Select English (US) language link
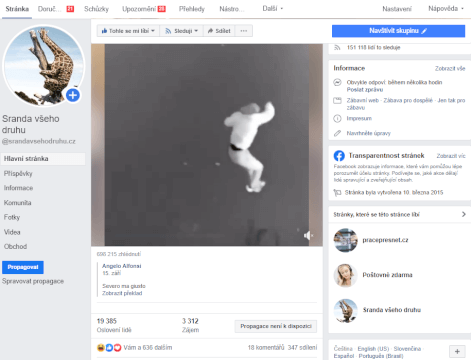Viewport: 471px width, 360px height. point(373,349)
